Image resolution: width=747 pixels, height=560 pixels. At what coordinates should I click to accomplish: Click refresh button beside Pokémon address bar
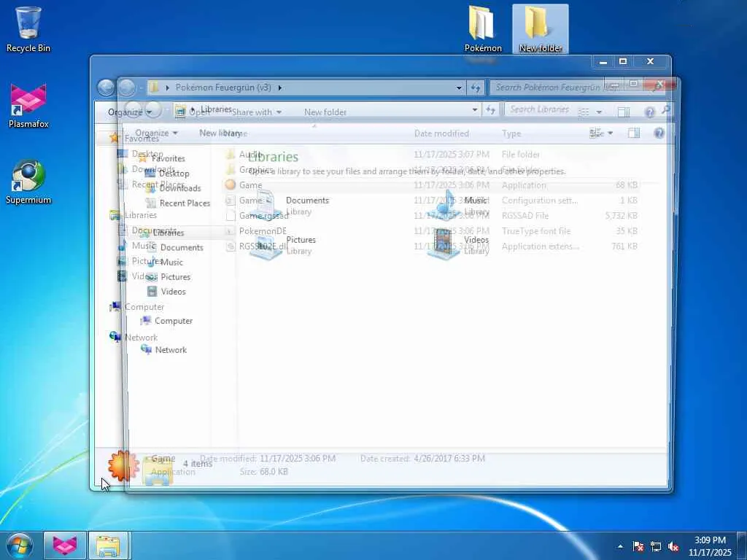click(x=476, y=87)
